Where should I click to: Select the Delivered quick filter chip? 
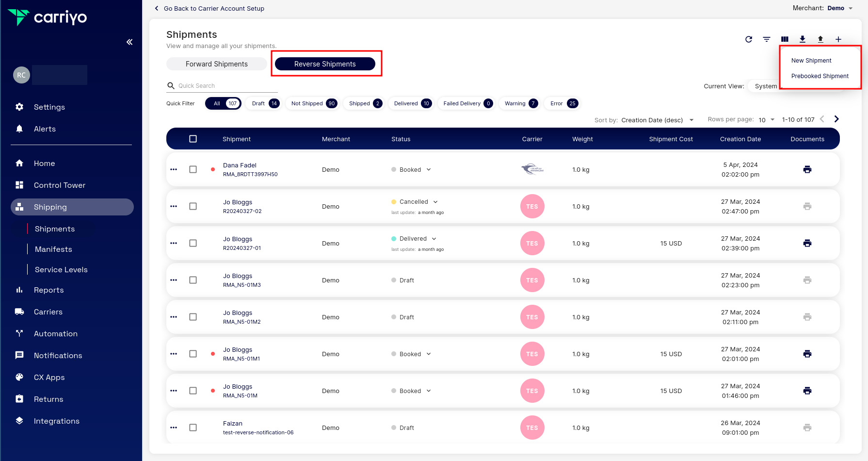tap(411, 103)
